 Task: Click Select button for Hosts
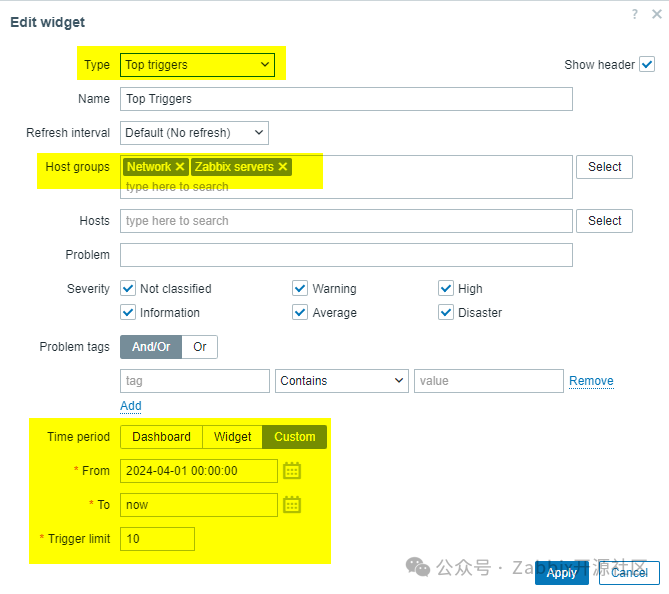(604, 221)
